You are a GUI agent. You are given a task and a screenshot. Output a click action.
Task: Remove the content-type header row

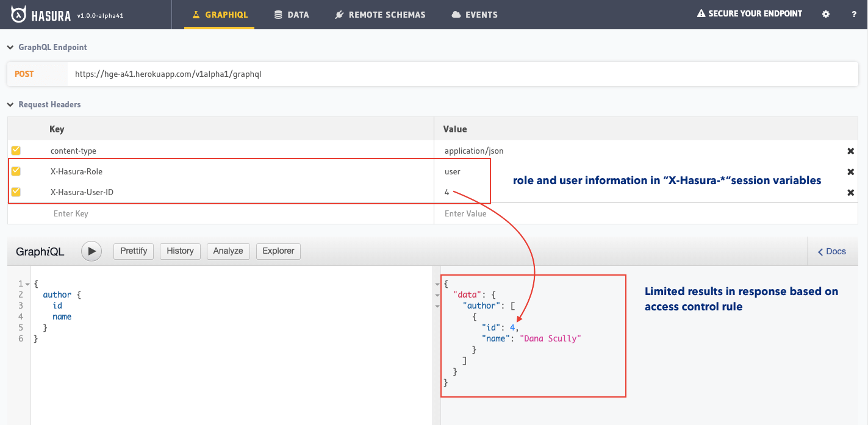tap(850, 151)
